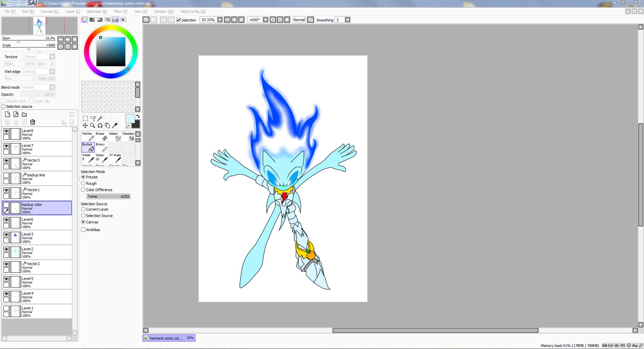Enable the AntiAlias checkbox
Screen dimensions: 644x349
click(83, 230)
